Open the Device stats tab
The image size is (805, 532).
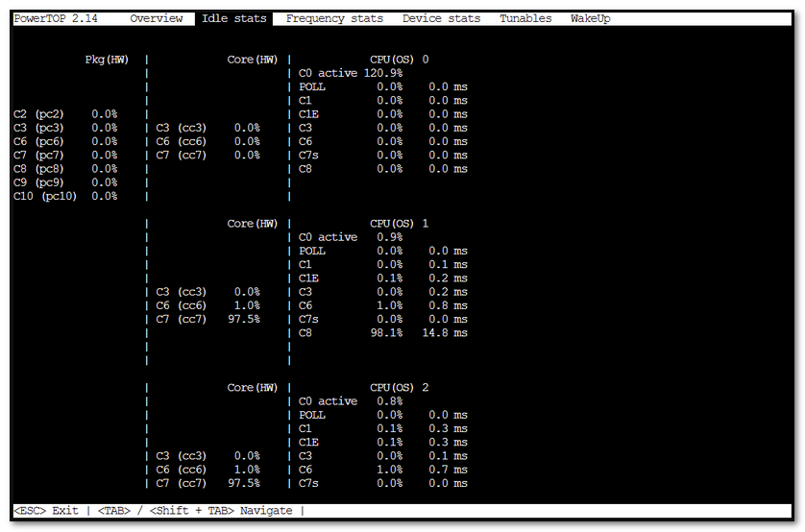pos(441,18)
